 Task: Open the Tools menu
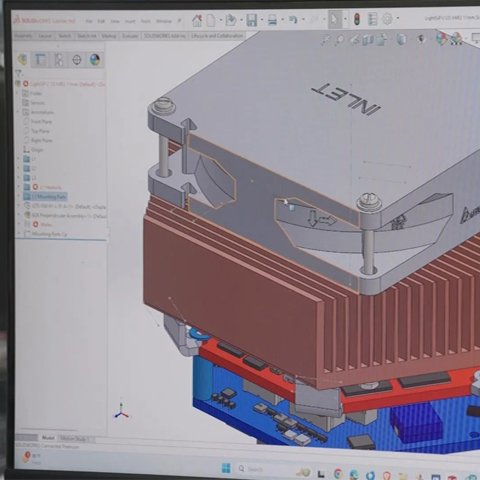pos(145,21)
